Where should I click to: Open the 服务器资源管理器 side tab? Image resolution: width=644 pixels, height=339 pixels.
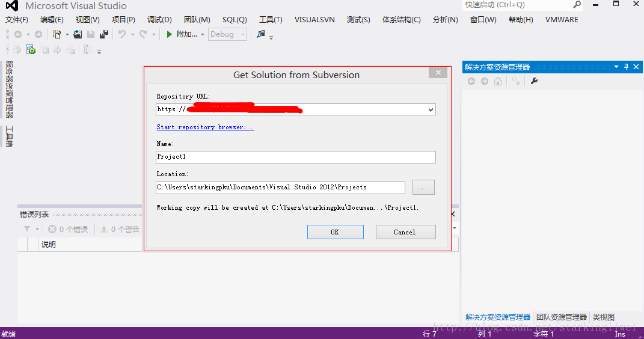tap(9, 90)
